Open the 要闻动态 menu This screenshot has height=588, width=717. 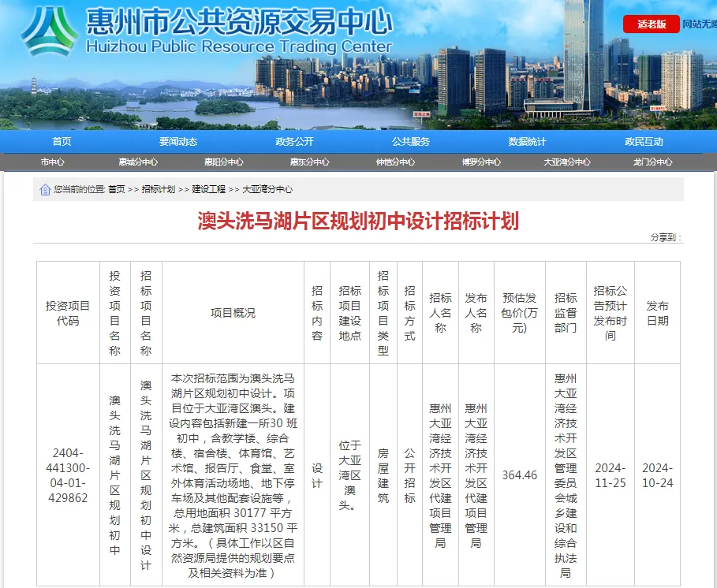point(178,142)
